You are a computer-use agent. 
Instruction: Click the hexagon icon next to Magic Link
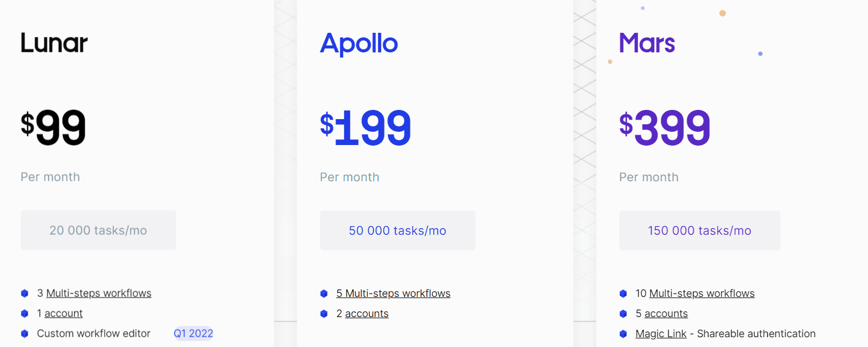(623, 333)
